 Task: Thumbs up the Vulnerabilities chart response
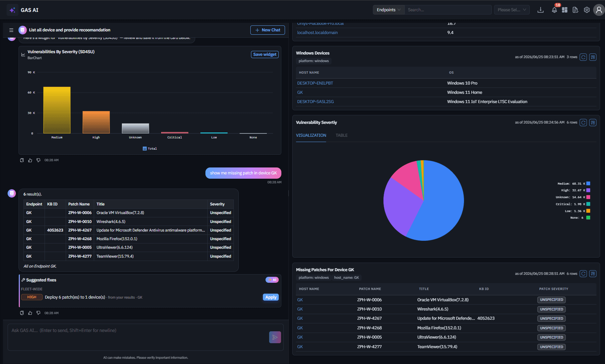[x=30, y=160]
